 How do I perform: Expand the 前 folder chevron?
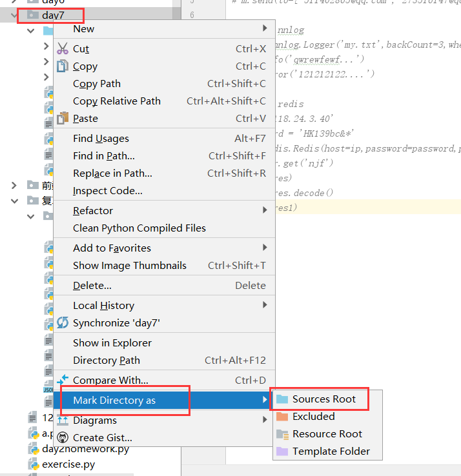[14, 185]
